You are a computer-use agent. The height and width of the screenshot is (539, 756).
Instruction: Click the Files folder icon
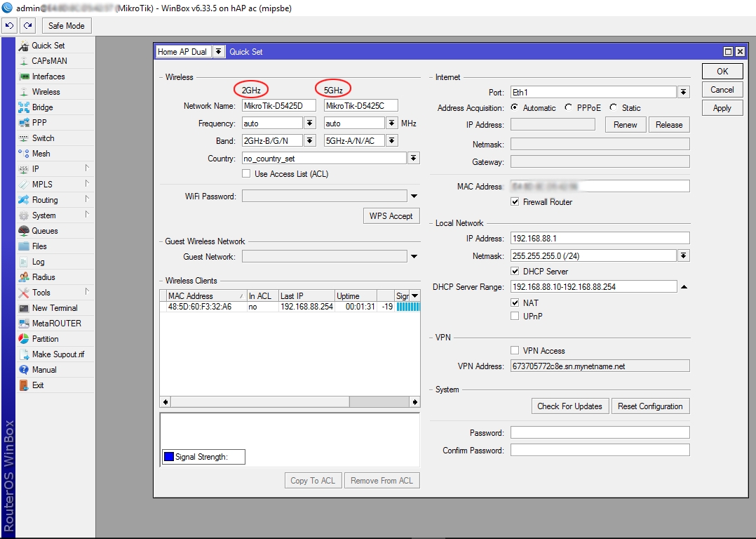tap(24, 246)
